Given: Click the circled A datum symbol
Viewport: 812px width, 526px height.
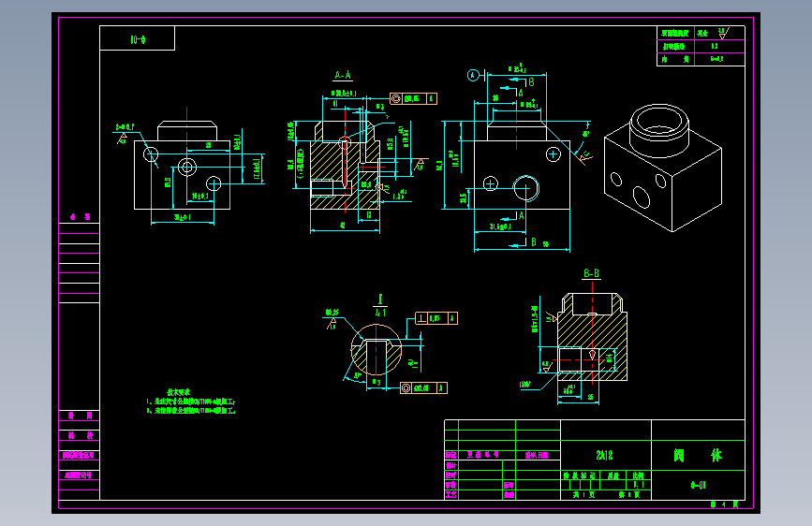Looking at the screenshot, I should pos(473,75).
